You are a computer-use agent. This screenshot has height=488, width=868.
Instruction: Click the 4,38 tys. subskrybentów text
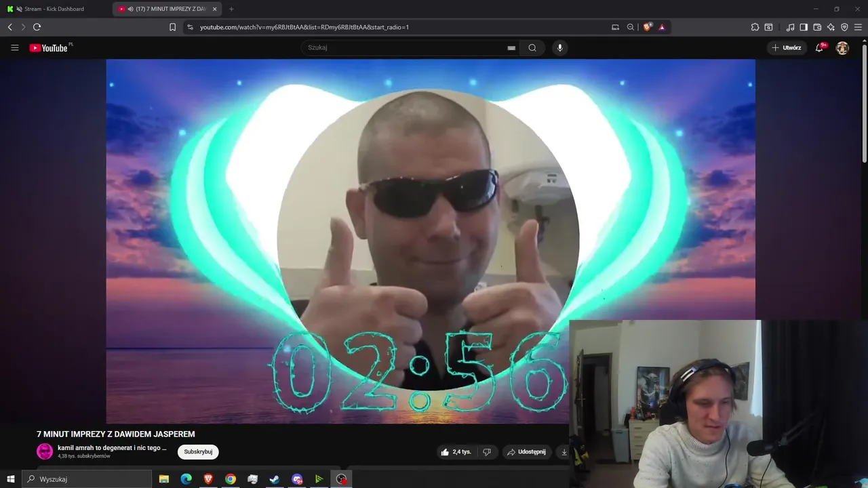pyautogui.click(x=84, y=456)
